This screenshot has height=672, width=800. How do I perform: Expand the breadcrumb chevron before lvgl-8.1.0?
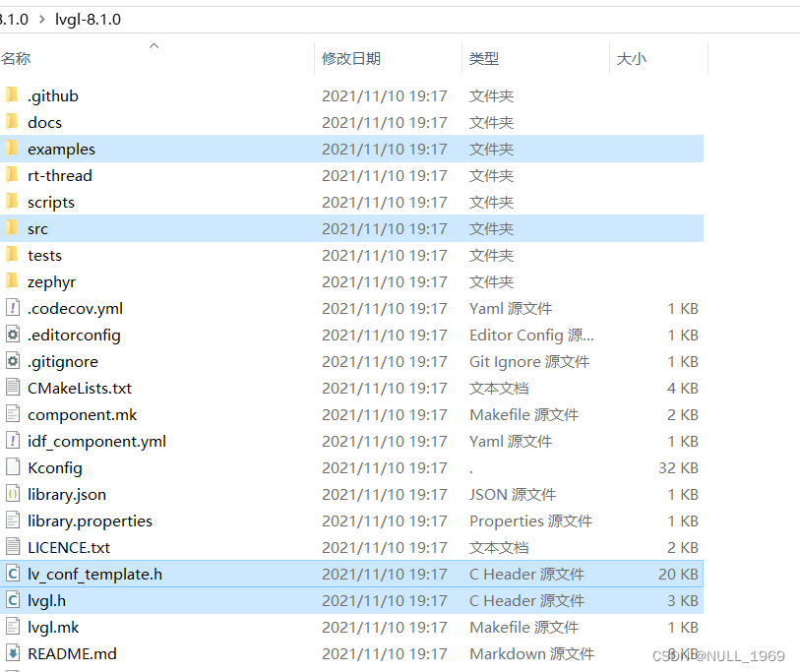tap(42, 20)
